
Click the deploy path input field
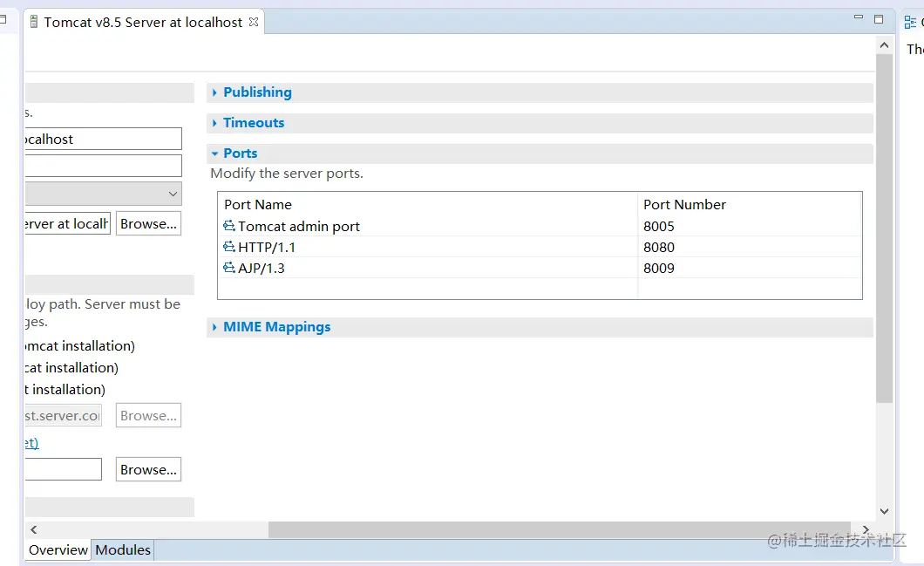tap(63, 469)
